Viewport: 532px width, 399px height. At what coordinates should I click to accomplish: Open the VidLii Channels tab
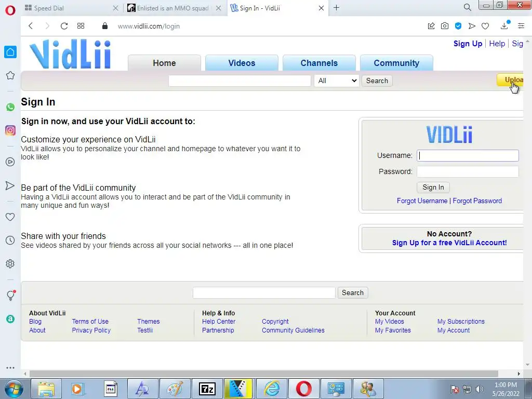click(x=319, y=63)
